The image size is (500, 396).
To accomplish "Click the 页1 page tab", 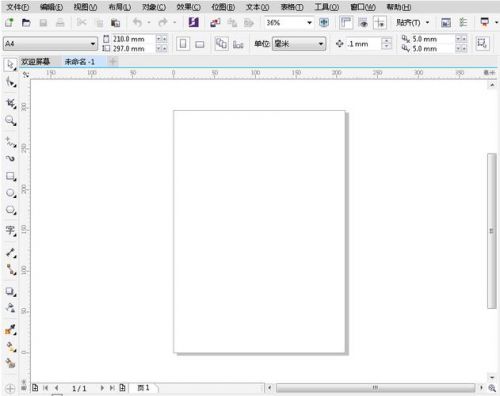I will click(x=143, y=388).
